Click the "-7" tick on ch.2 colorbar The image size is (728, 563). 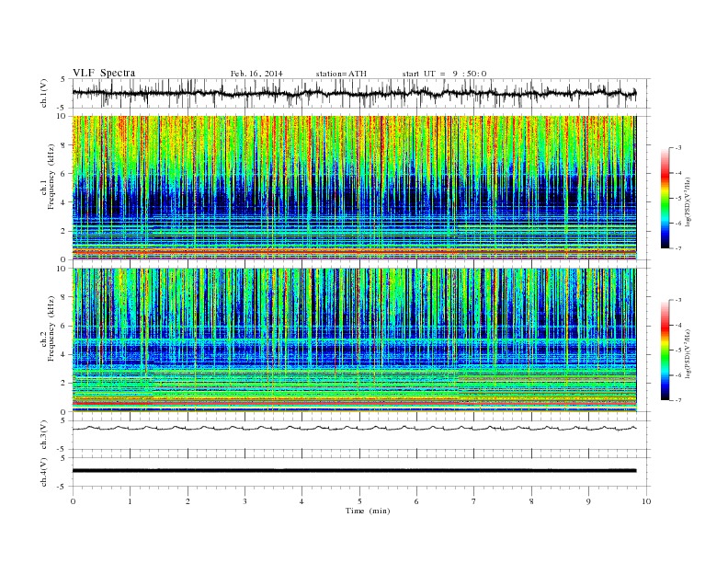tap(678, 400)
